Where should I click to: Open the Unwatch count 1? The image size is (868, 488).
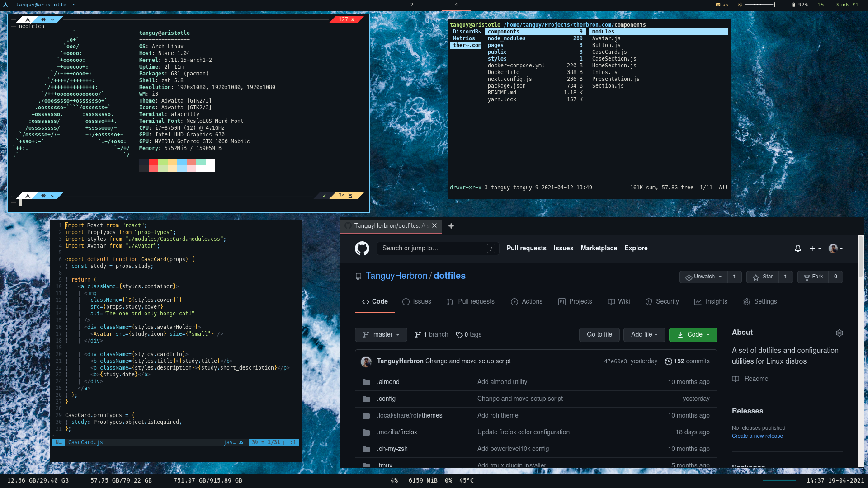click(735, 277)
